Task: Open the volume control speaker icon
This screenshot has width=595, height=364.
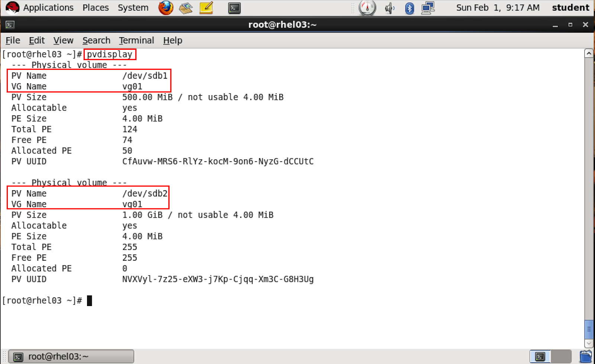Action: (x=389, y=8)
